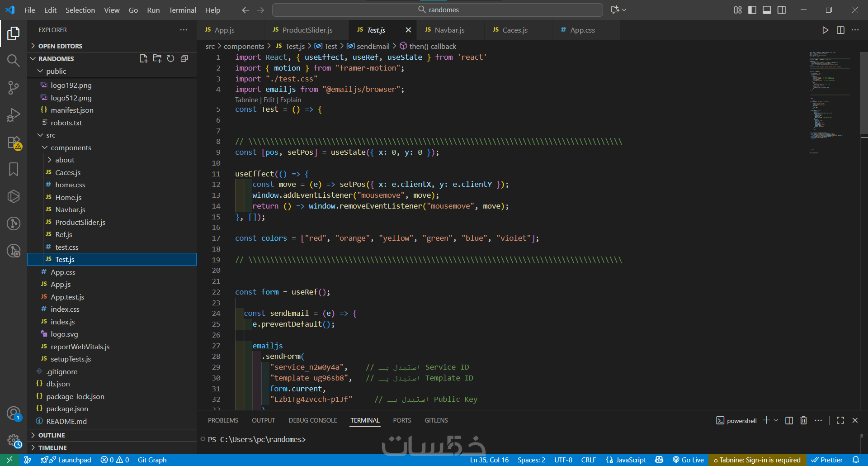
Task: Kill the terminal with trash icon
Action: point(803,420)
